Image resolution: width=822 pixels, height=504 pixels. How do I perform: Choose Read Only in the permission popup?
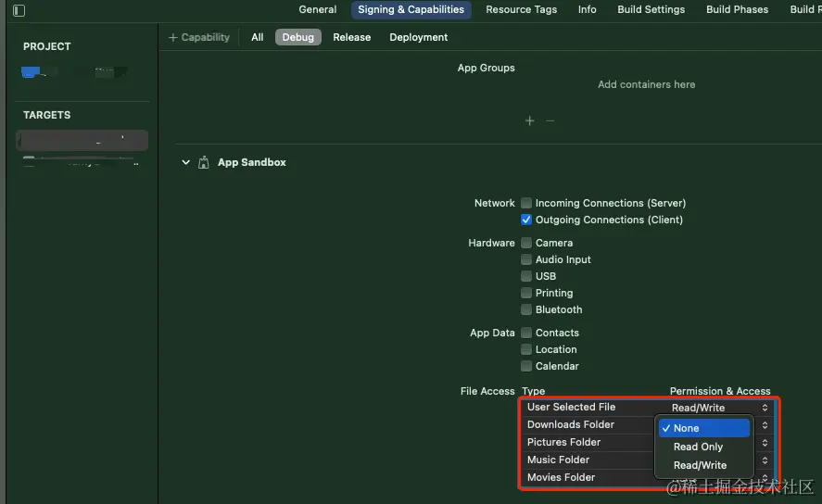tap(704, 447)
